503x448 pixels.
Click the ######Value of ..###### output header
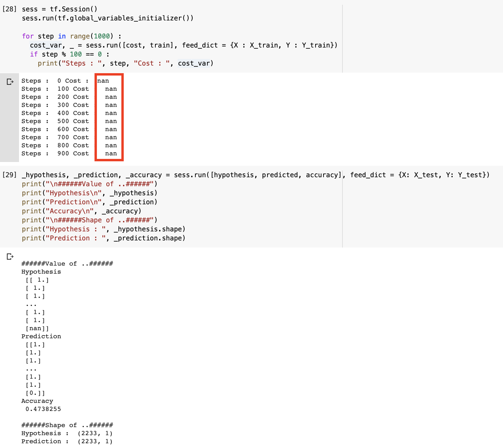67,264
